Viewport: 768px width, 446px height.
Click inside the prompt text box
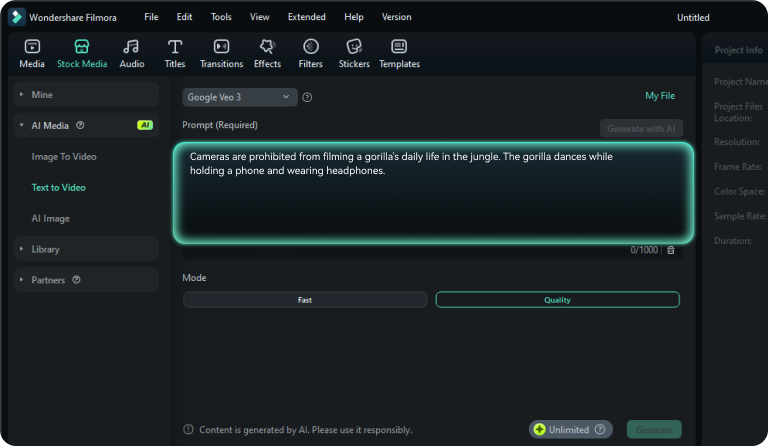tap(433, 193)
